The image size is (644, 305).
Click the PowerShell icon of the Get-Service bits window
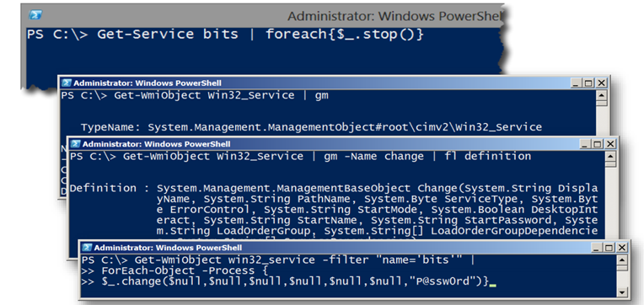(35, 15)
